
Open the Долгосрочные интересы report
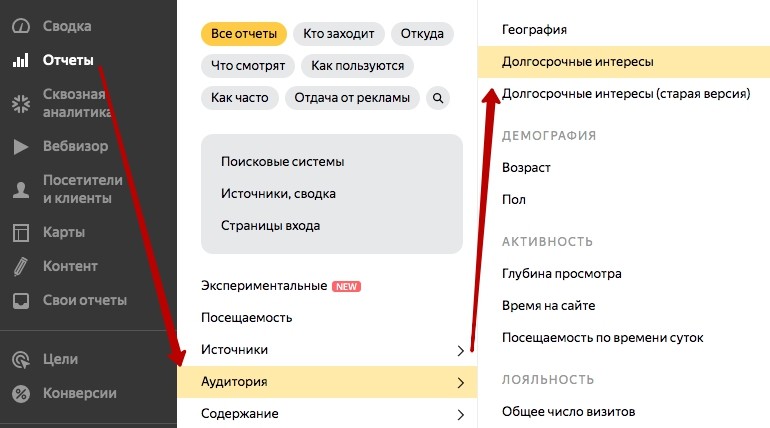(x=577, y=62)
